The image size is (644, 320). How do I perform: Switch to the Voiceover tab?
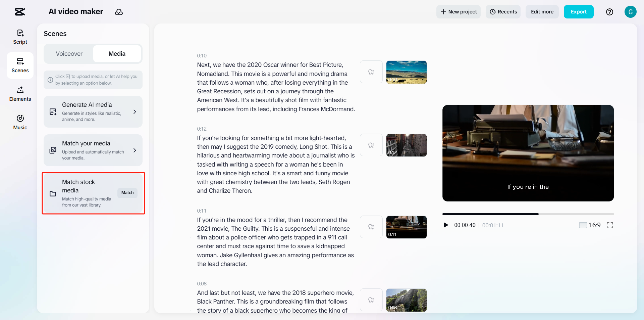click(x=69, y=54)
